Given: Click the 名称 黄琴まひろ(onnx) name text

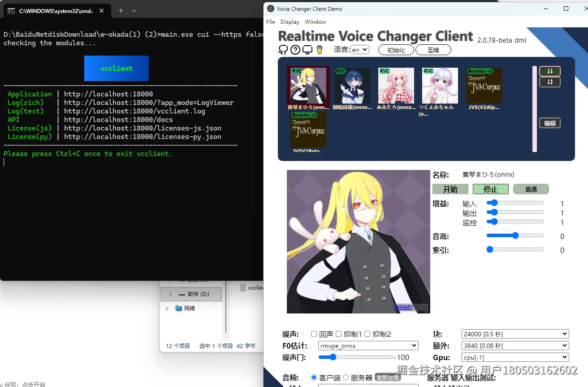Looking at the screenshot, I should click(488, 174).
